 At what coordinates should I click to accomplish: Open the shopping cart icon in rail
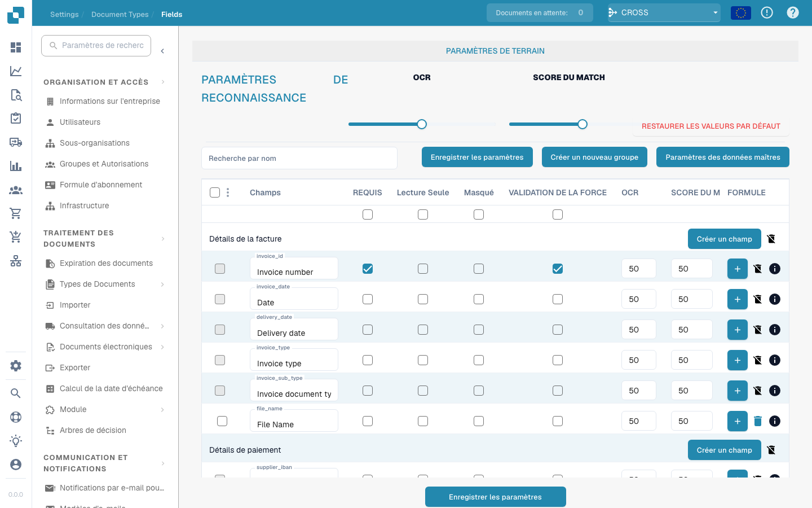16,213
